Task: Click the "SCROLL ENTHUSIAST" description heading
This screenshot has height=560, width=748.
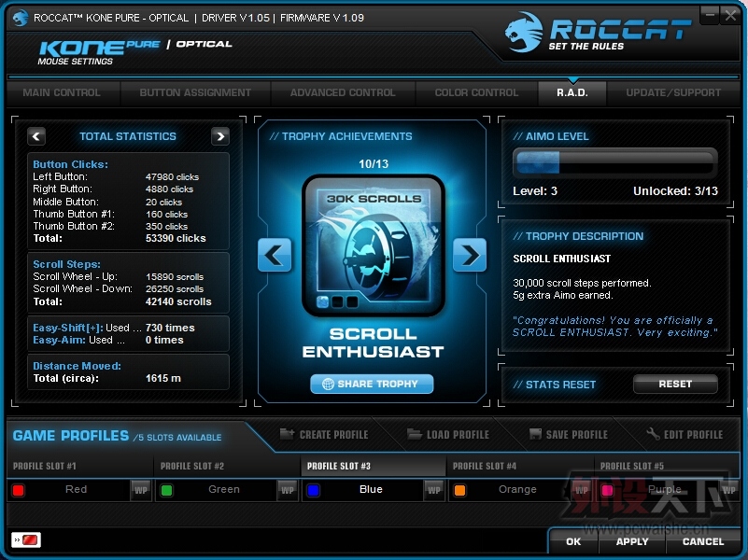Action: coord(561,259)
